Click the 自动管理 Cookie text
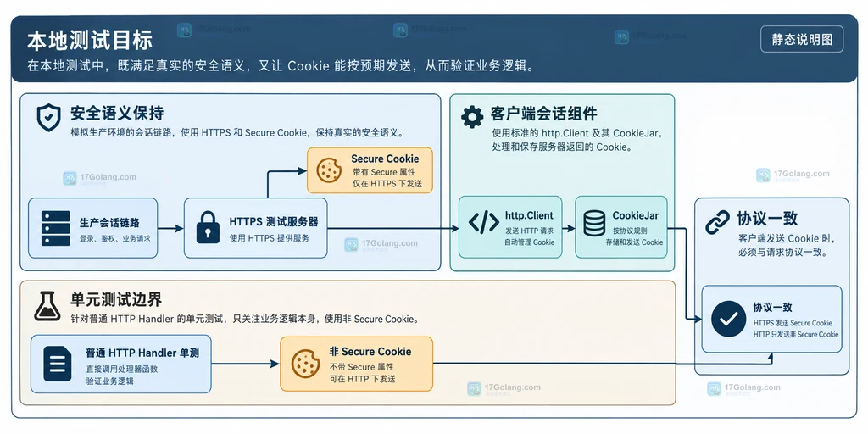The height and width of the screenshot is (434, 868). [x=529, y=242]
